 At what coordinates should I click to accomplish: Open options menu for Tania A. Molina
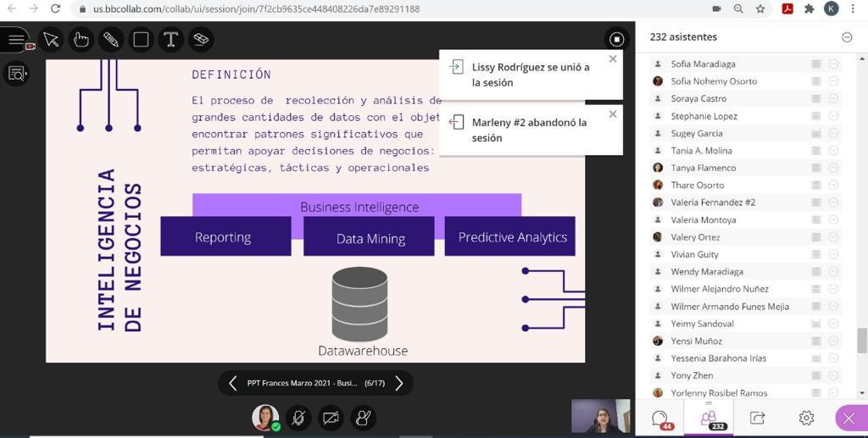click(833, 151)
